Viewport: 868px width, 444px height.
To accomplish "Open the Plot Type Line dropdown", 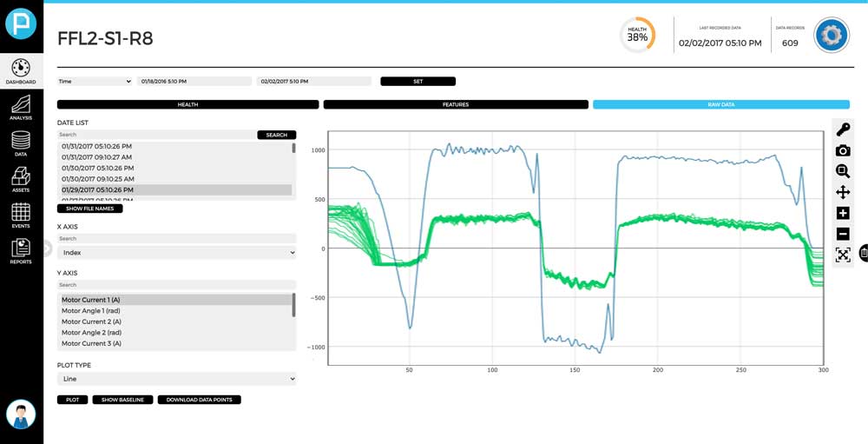I will 176,379.
